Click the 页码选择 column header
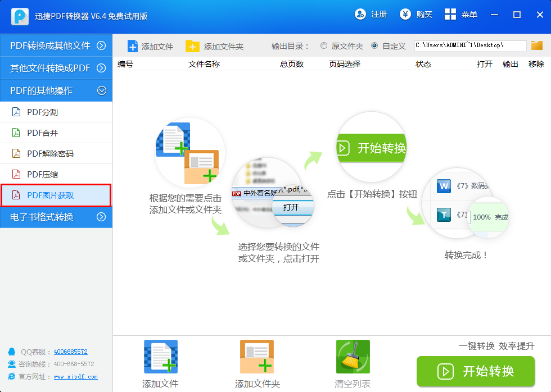551x392 pixels. [344, 64]
